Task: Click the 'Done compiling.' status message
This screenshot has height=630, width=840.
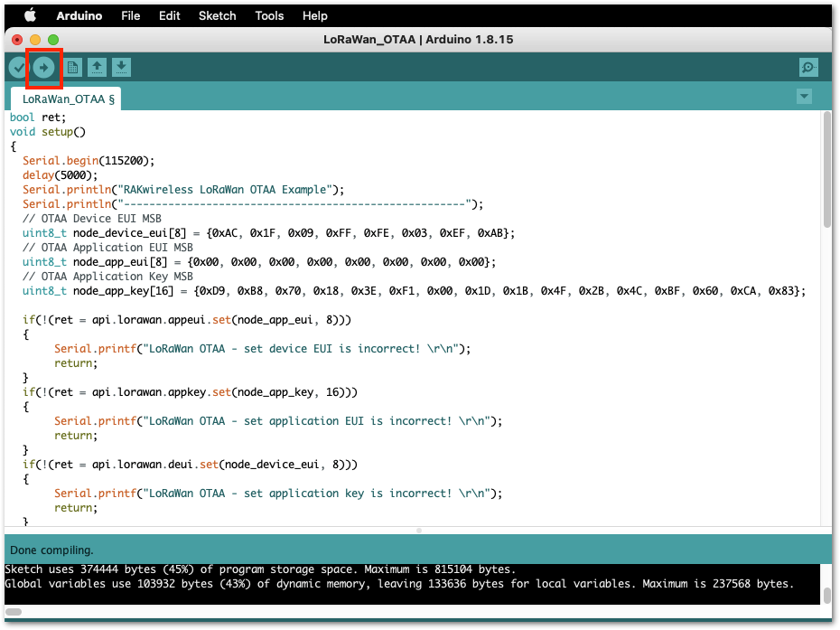Action: click(52, 550)
